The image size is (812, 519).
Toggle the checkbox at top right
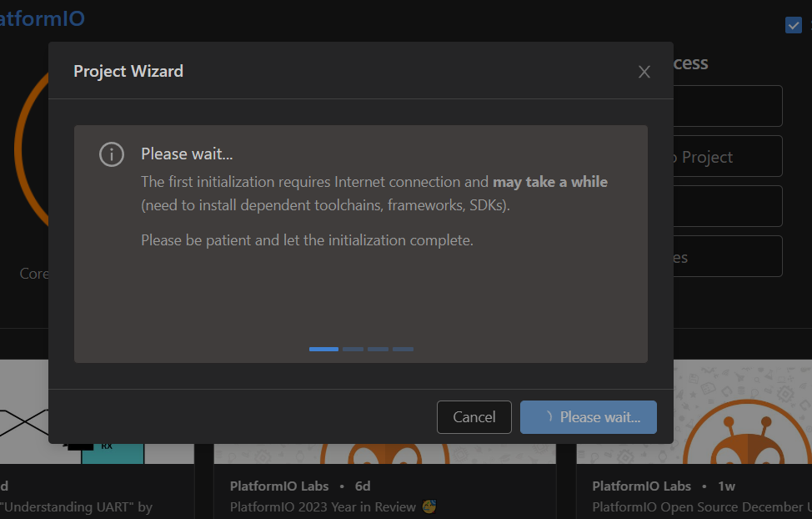point(793,25)
